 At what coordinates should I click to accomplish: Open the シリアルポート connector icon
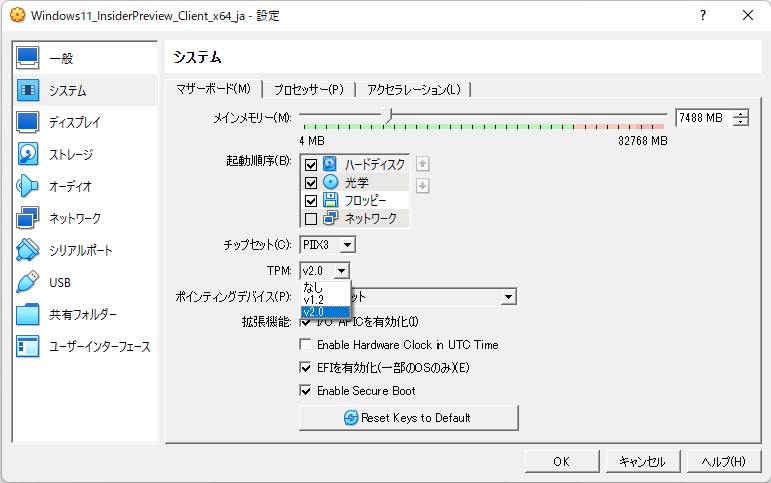click(x=28, y=250)
